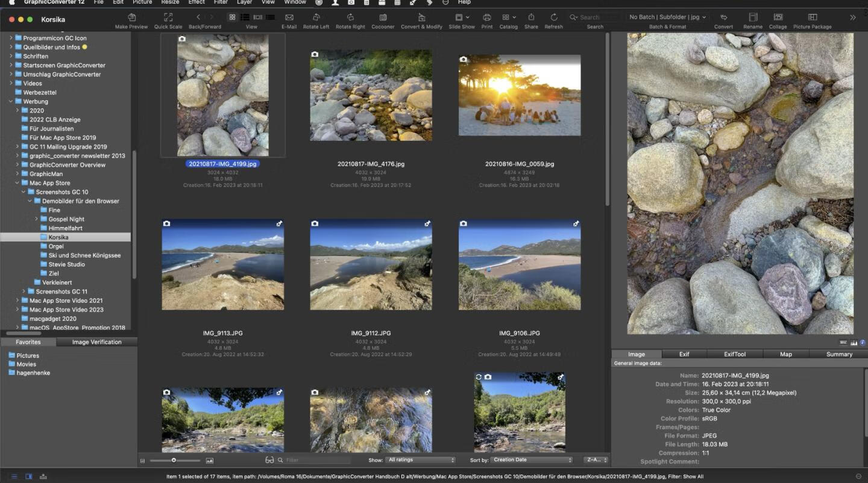Open the Batch & Format popup
Image resolution: width=868 pixels, height=483 pixels.
pyautogui.click(x=667, y=17)
